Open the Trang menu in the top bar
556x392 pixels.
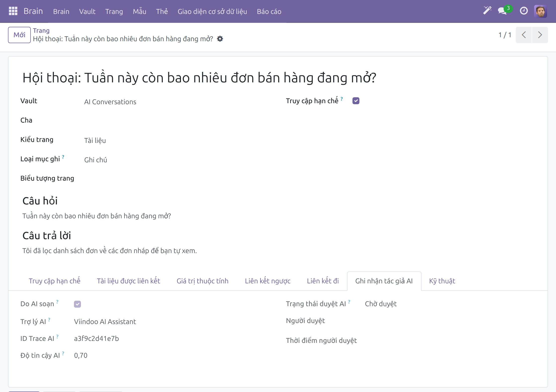[x=114, y=11]
